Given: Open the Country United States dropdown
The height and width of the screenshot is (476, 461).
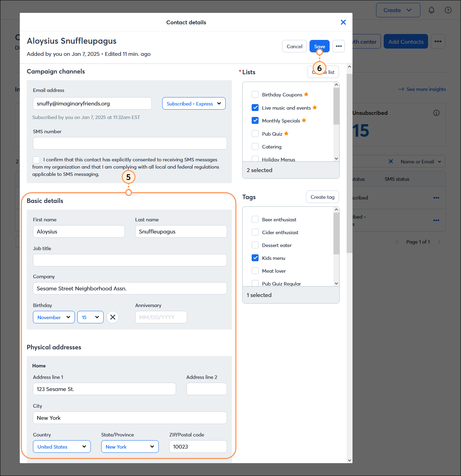Looking at the screenshot, I should [62, 447].
